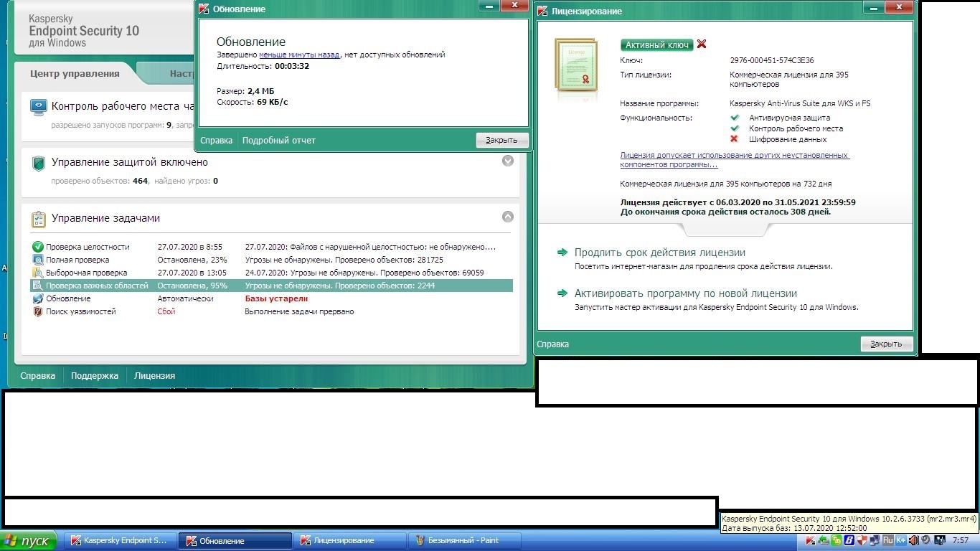Viewport: 980px width, 551px height.
Task: Click the workplace control monitor icon
Action: (39, 108)
